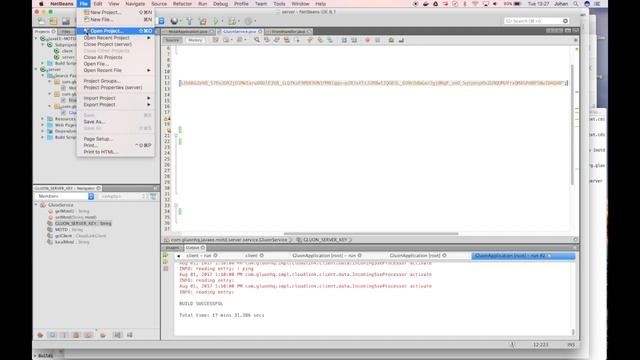Select the Output tab
This screenshot has height=360, width=640.
(194, 248)
